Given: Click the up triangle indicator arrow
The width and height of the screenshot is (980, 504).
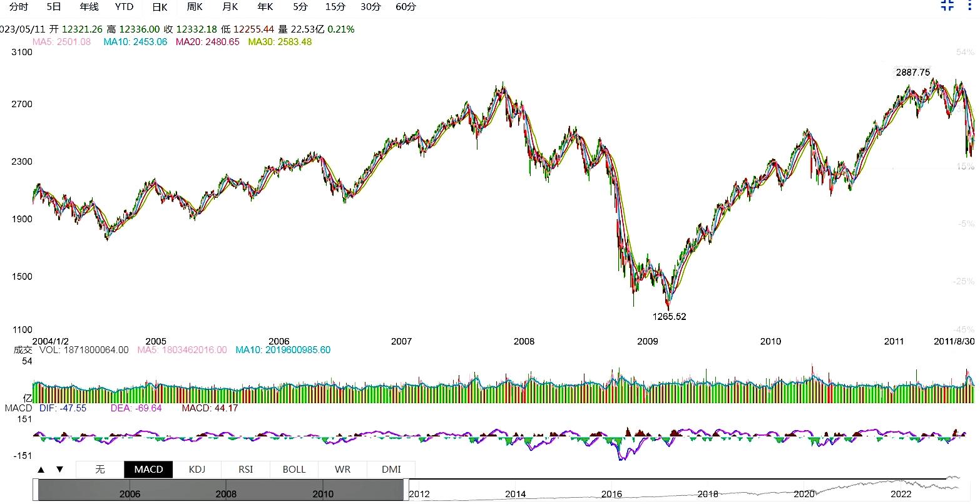Looking at the screenshot, I should 41,470.
